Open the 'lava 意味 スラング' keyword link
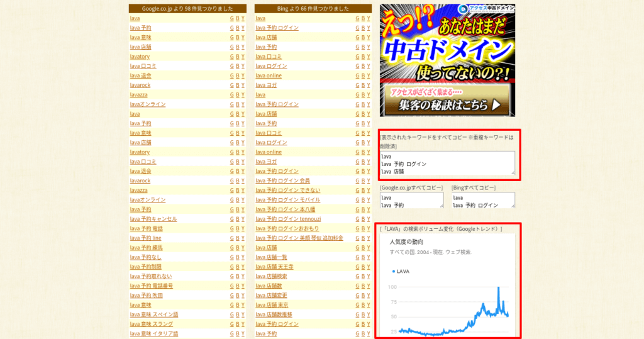Viewport: 644px width, 339px height. tap(151, 324)
